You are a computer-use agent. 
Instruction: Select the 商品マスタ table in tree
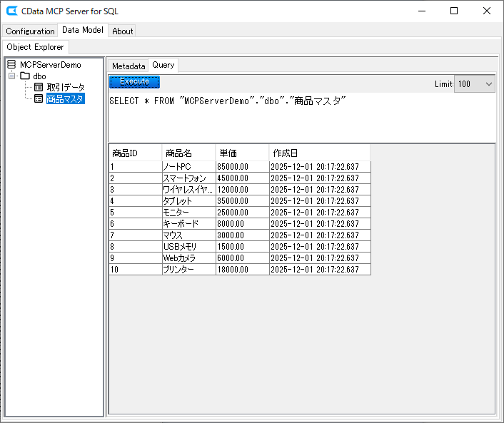[x=66, y=98]
